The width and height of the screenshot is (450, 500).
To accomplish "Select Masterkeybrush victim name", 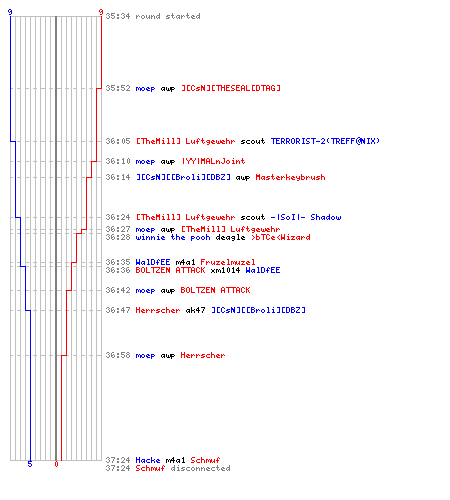I will click(x=290, y=177).
